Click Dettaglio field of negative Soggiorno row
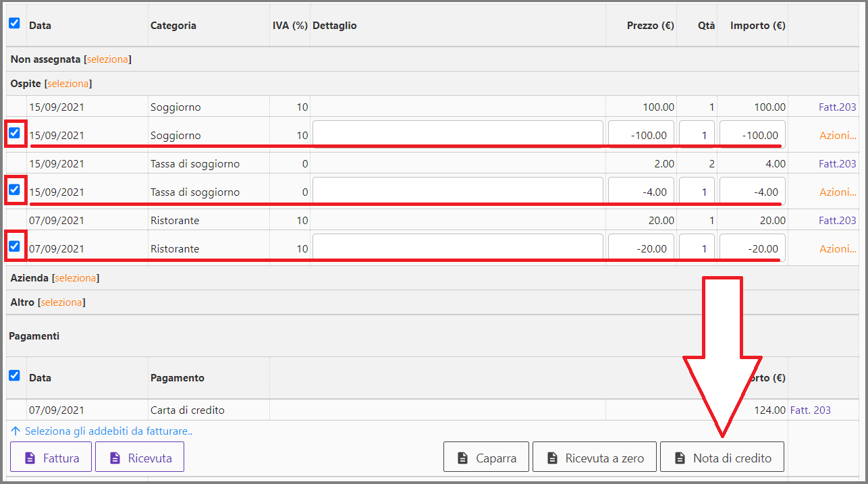Screen dimensions: 868x484 (458, 135)
